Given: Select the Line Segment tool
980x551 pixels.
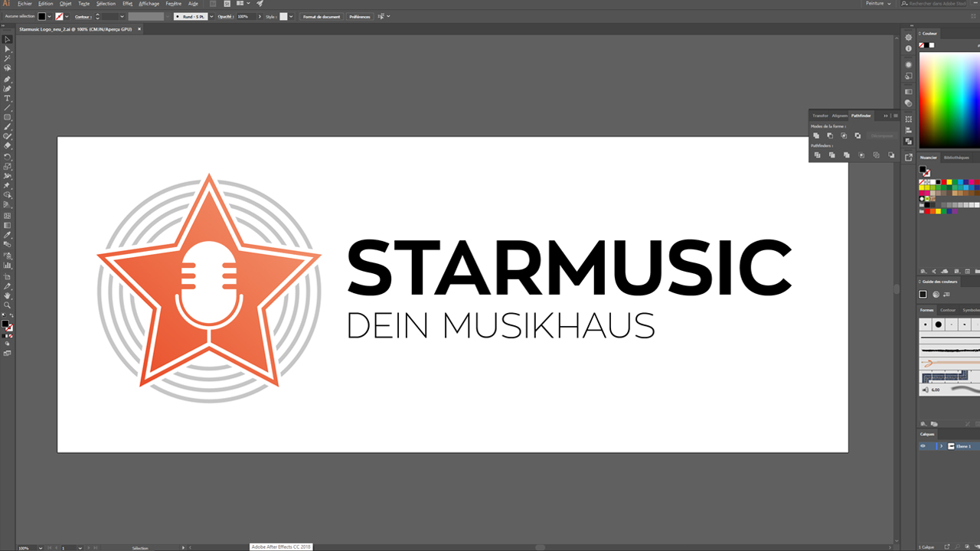Looking at the screenshot, I should pos(8,108).
